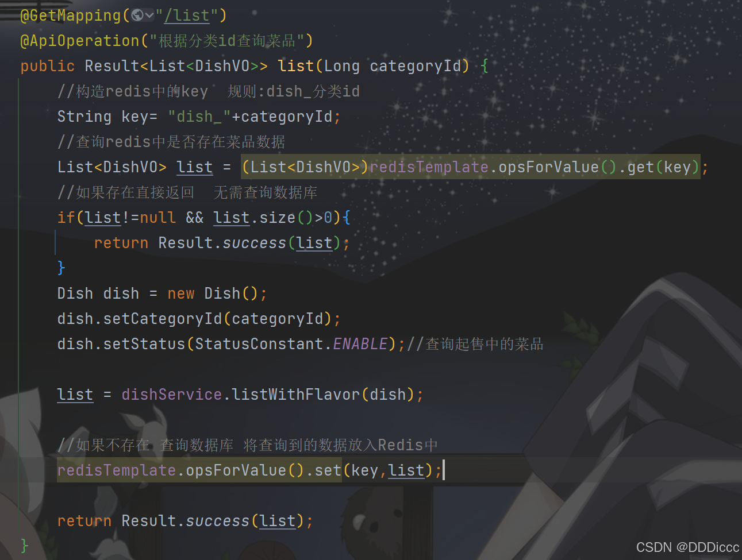
Task: Click the opening brace of list method
Action: 485,66
